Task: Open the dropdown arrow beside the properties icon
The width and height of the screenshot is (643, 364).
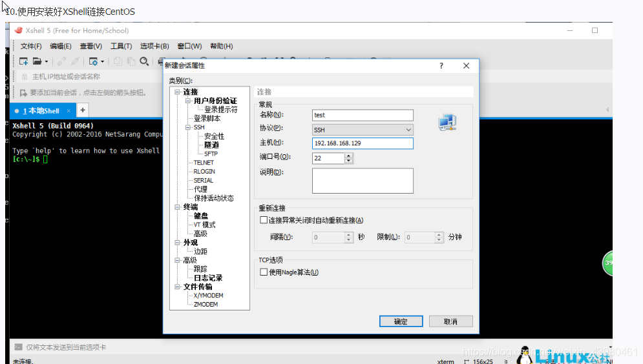Action: (x=102, y=61)
